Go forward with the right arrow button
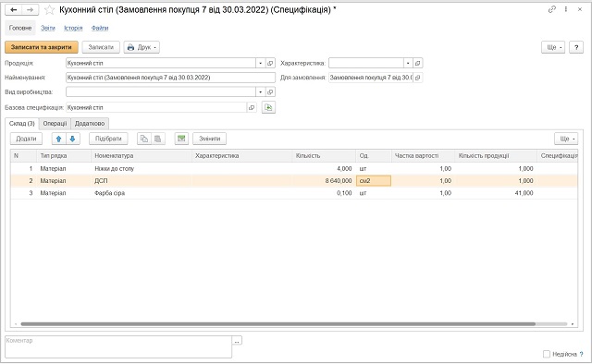 (x=31, y=10)
